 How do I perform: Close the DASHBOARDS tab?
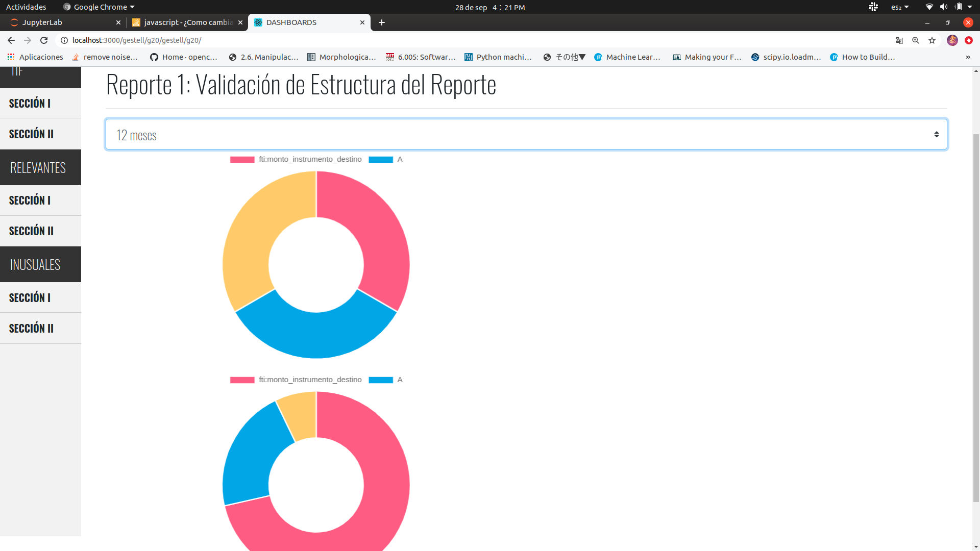click(x=362, y=22)
